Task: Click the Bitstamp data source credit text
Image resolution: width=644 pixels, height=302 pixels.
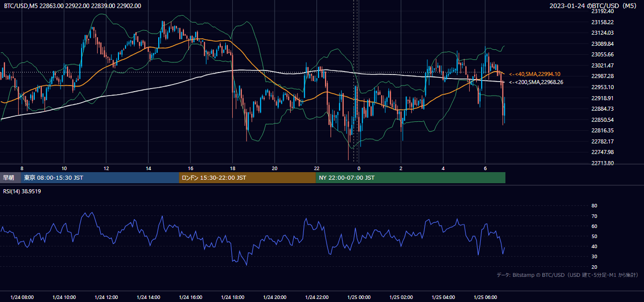Action: point(567,275)
